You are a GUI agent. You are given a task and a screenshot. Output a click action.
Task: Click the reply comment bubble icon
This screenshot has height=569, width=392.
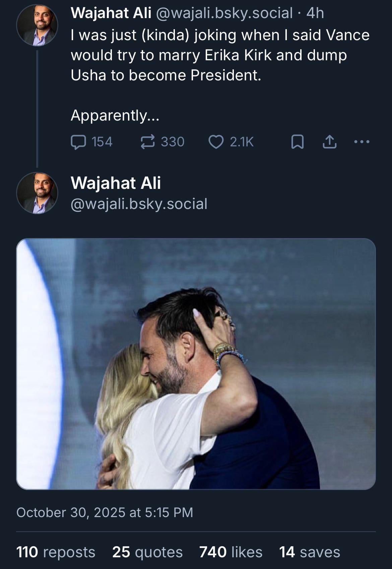tap(78, 142)
